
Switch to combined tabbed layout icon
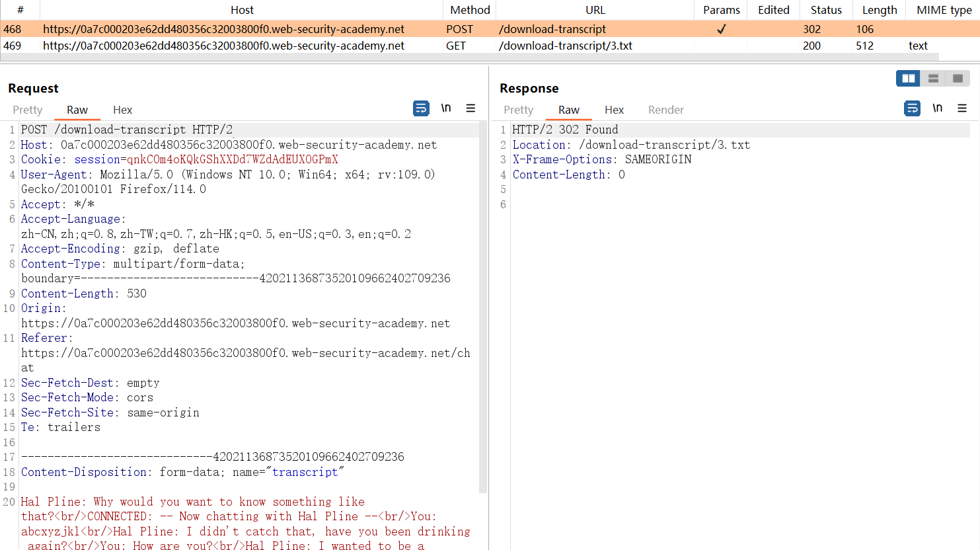coord(958,79)
